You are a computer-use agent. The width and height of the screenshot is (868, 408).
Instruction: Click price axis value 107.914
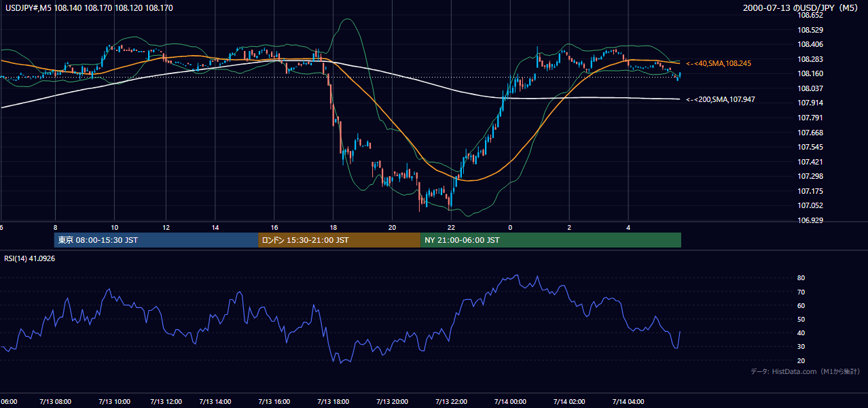click(x=810, y=103)
